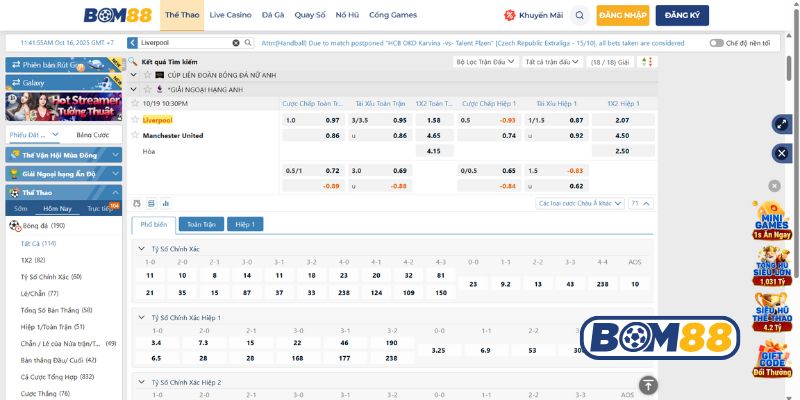Viewport: 800px width, 400px height.
Task: Star the Liverpool team
Action: pos(135,119)
